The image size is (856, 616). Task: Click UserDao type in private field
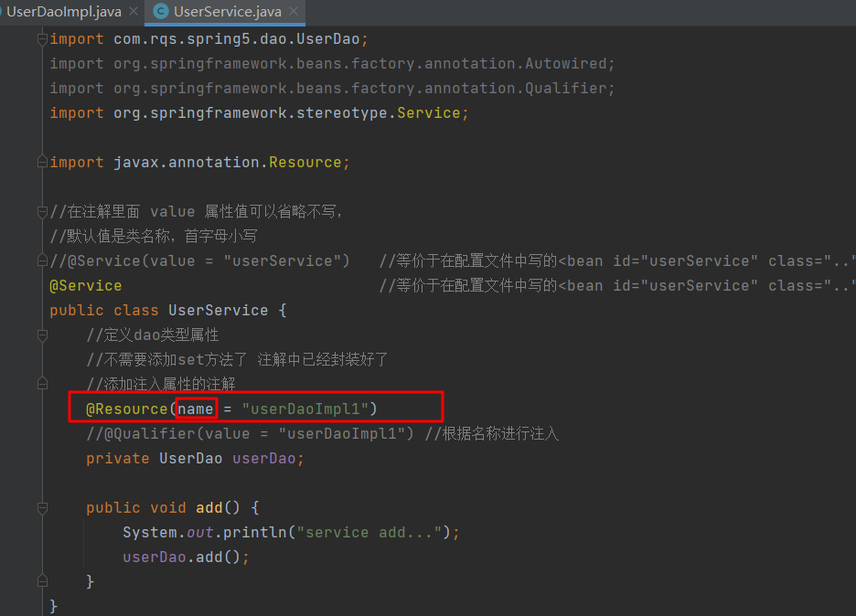coord(191,458)
